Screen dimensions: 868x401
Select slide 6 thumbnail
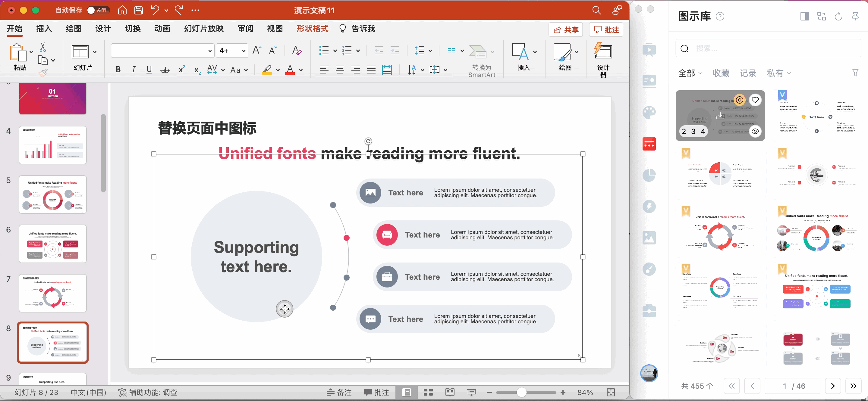coord(52,244)
